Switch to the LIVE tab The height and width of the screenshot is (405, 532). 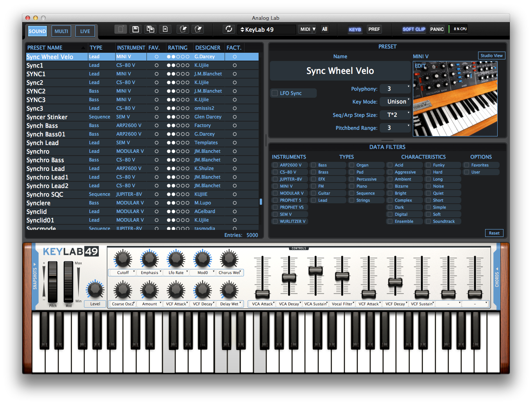click(x=85, y=31)
